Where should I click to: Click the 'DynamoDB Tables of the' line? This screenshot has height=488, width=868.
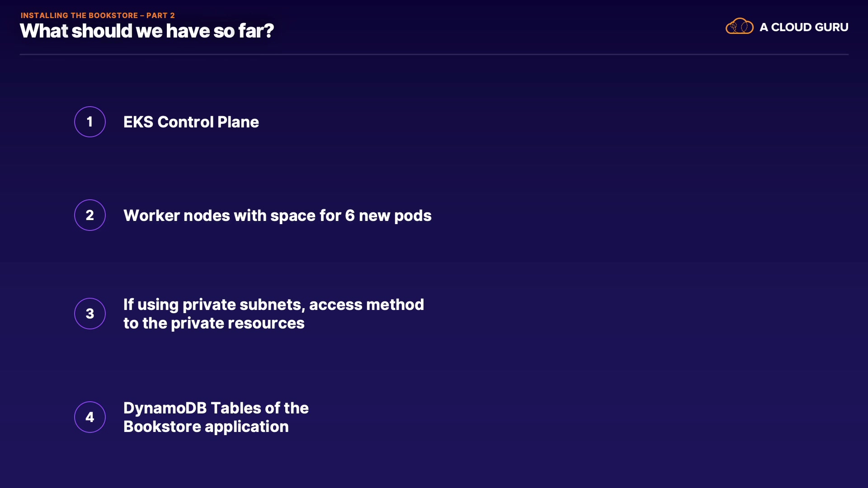pos(216,408)
